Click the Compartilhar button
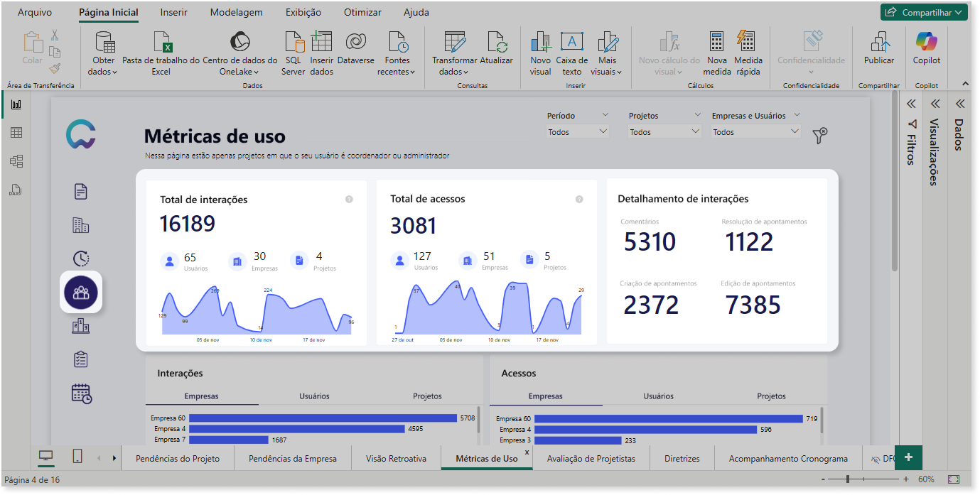Screen dimensions: 980x495 (x=924, y=12)
